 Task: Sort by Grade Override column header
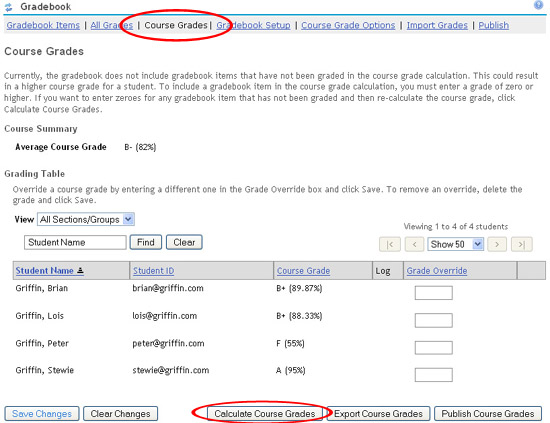437,271
